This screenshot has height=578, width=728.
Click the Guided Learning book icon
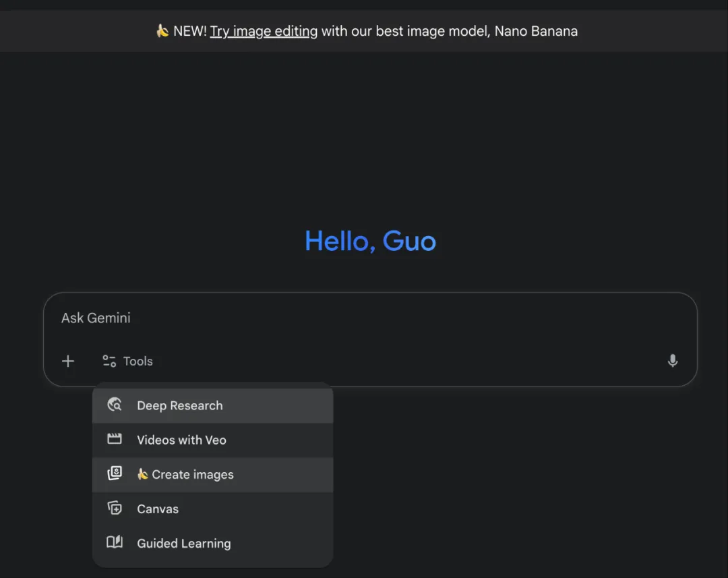point(115,542)
